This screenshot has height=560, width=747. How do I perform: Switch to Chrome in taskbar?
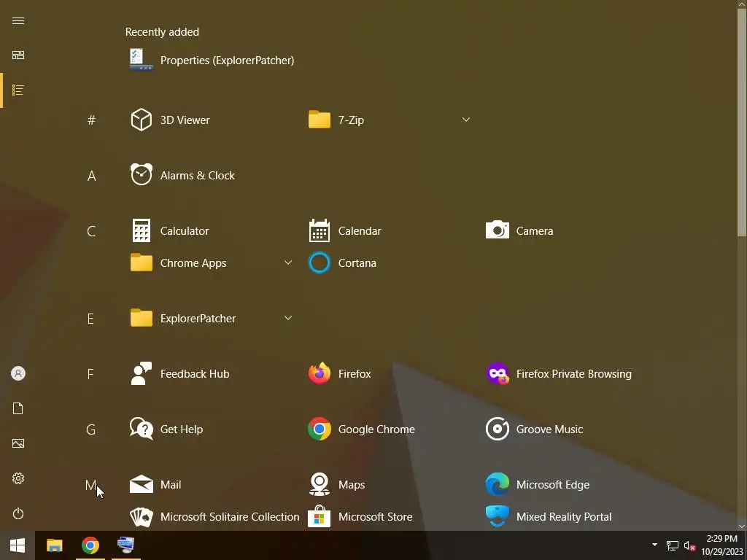tap(90, 545)
